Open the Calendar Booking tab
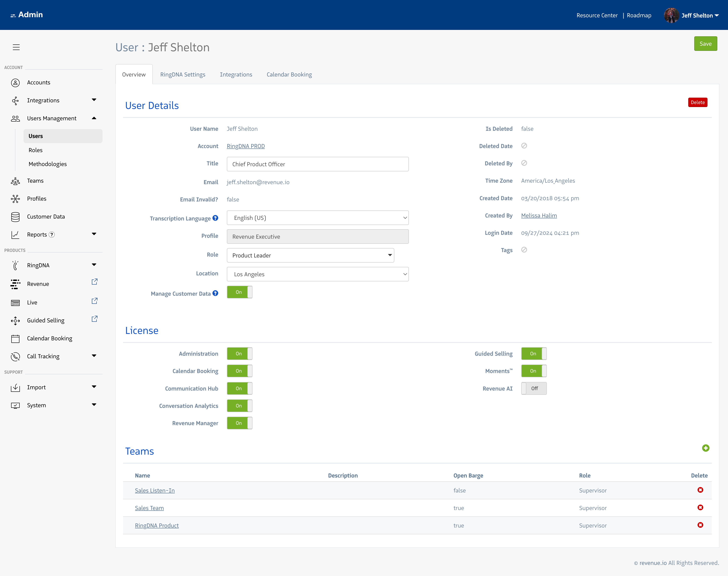Viewport: 728px width, 576px height. tap(289, 75)
